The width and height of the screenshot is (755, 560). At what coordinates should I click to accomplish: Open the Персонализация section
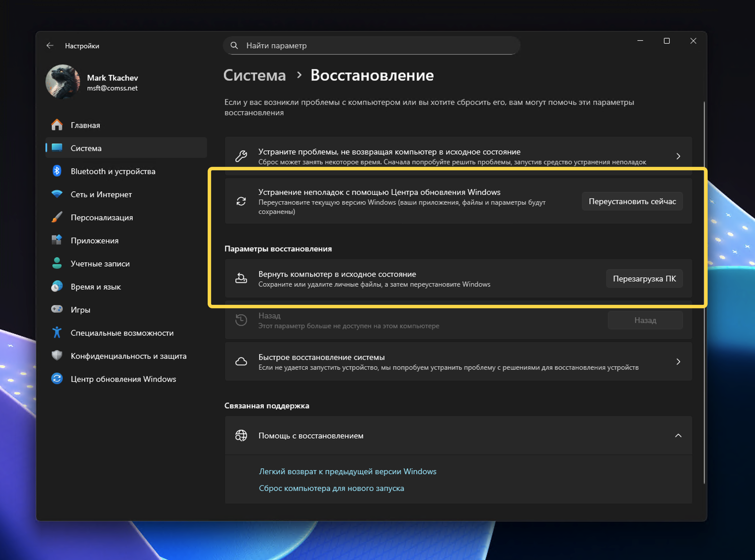coord(126,217)
